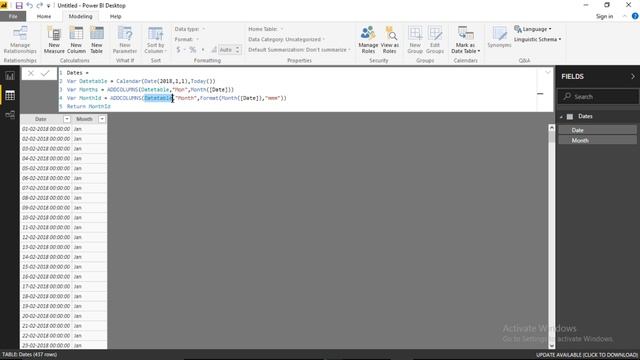
Task: Apply currency format dollar icon
Action: pyautogui.click(x=178, y=50)
